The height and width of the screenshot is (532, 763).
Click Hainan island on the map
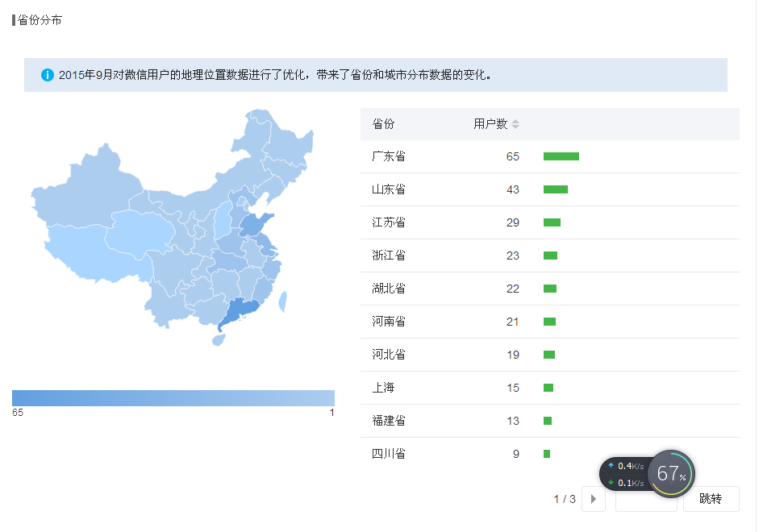[219, 340]
